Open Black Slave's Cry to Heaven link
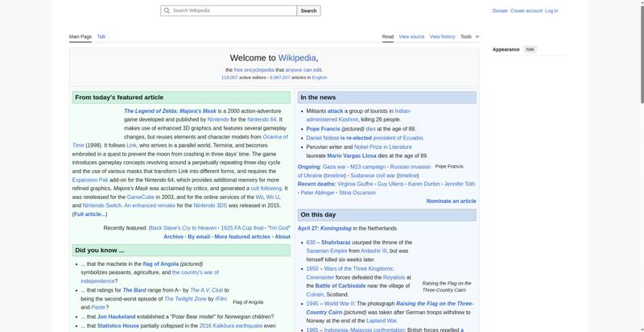This screenshot has height=332, width=644. (183, 228)
